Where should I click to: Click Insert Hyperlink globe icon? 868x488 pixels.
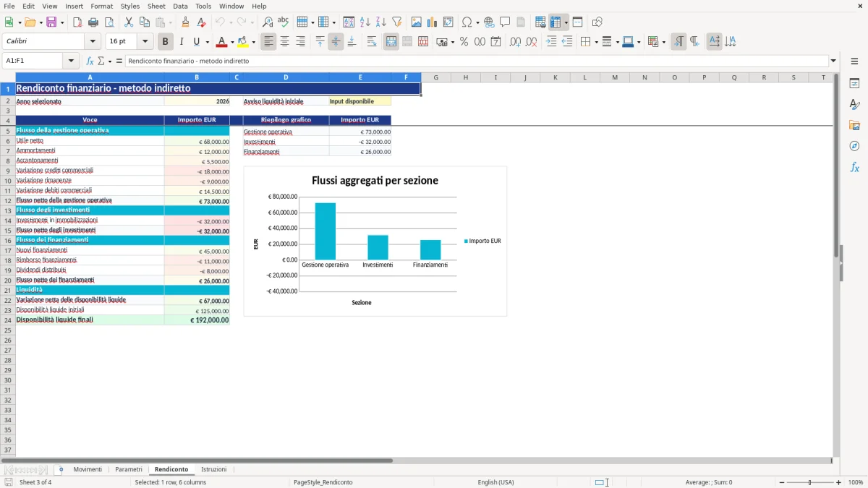(x=489, y=22)
